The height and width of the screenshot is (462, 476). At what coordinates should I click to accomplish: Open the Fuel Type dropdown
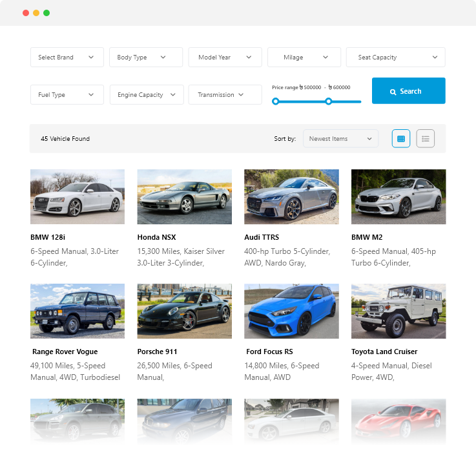67,95
